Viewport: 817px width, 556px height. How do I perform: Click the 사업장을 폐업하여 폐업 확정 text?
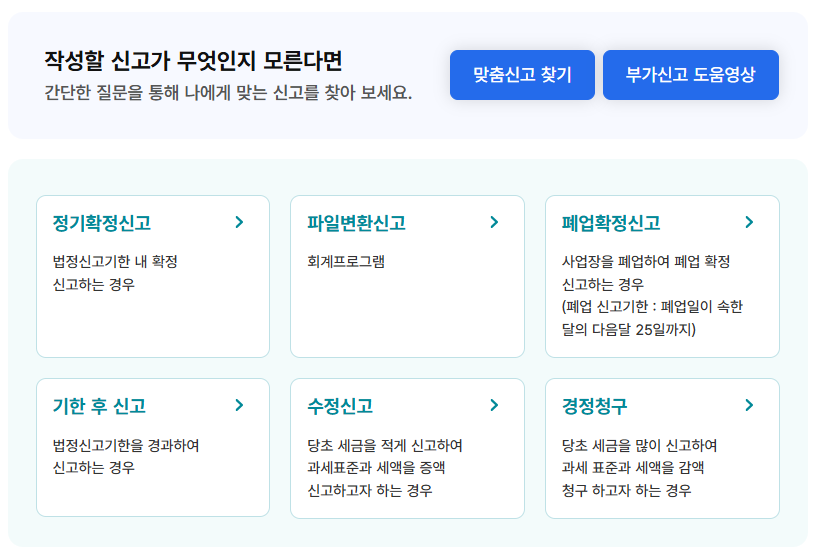[x=646, y=261]
